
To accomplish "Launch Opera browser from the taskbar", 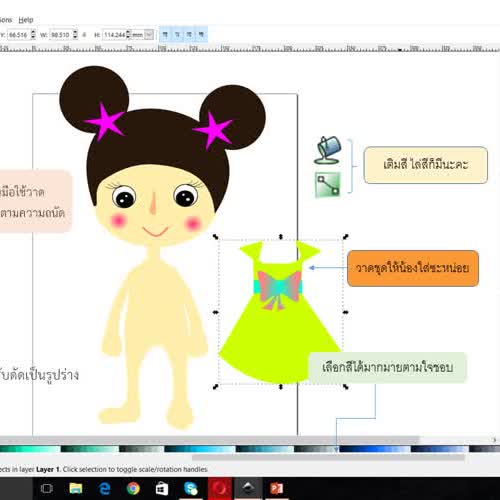I will tap(220, 489).
